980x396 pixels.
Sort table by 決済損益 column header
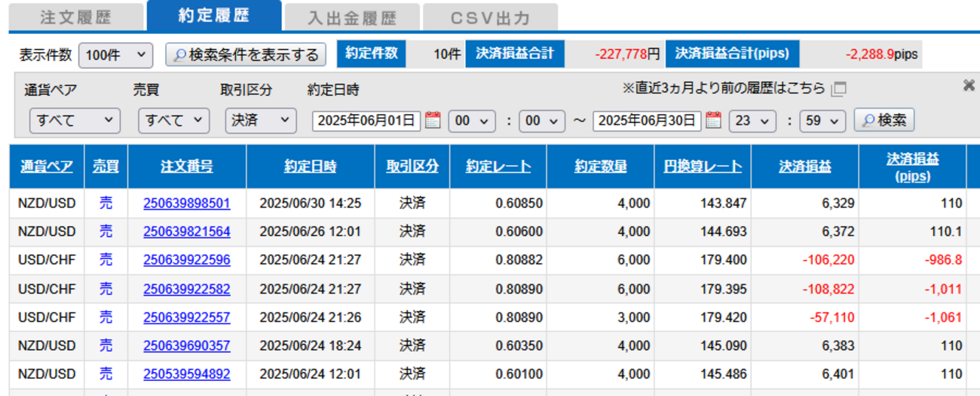[804, 167]
